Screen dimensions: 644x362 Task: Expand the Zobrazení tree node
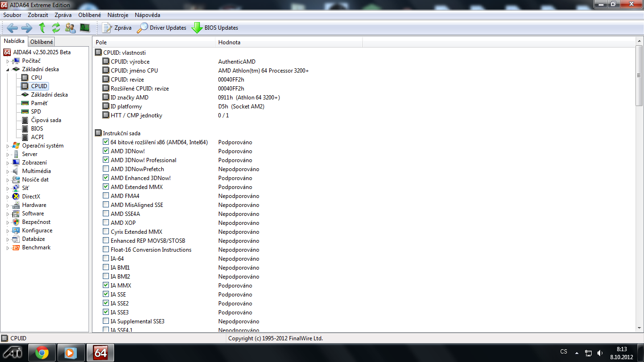pos(8,163)
